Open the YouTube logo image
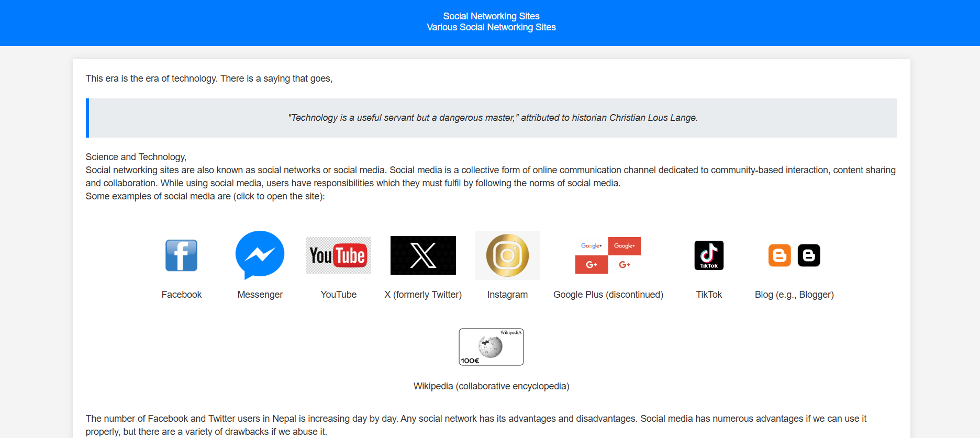Image resolution: width=980 pixels, height=438 pixels. coord(338,255)
